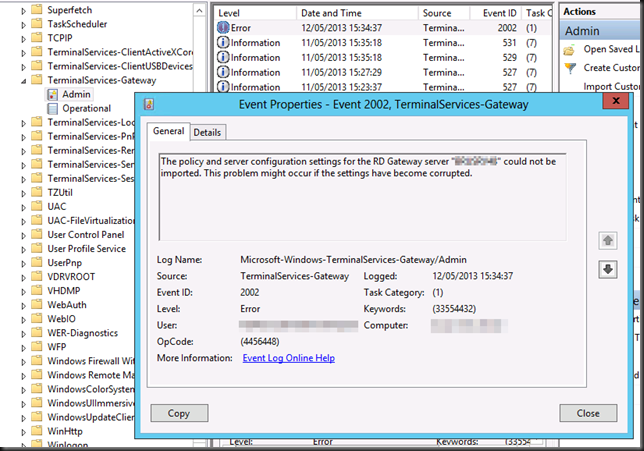Click the Error icon in the first event row
Image resolution: width=644 pixels, height=451 pixels.
[223, 28]
